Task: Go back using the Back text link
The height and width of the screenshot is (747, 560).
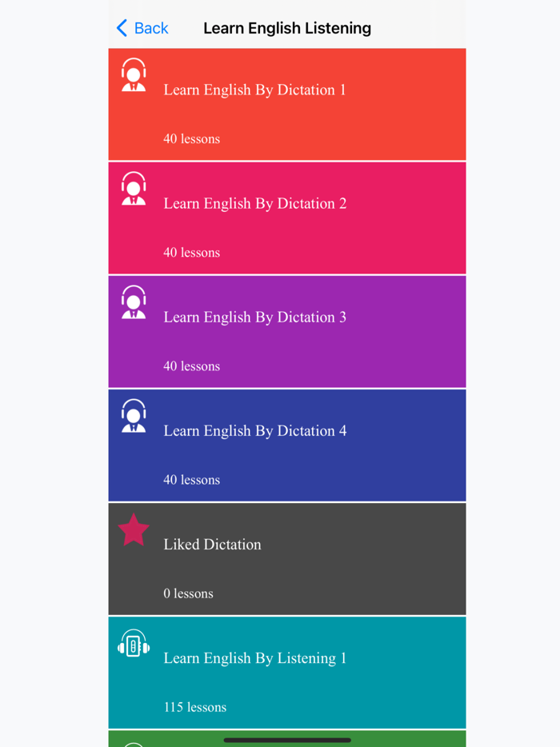Action: (151, 28)
